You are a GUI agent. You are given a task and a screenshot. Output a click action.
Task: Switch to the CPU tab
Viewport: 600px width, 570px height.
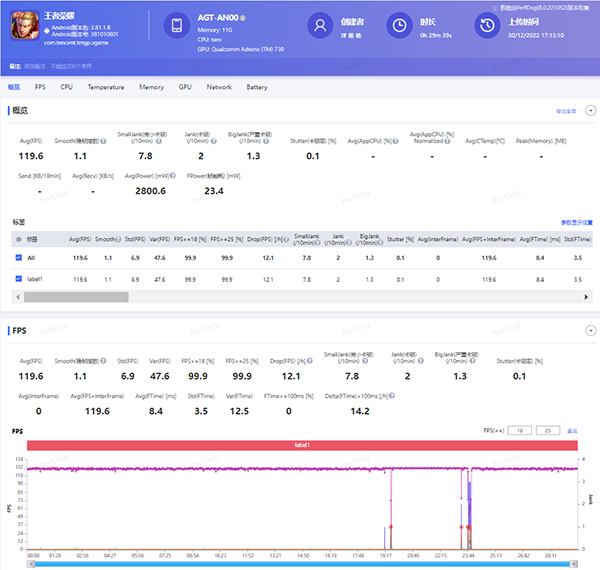point(66,87)
